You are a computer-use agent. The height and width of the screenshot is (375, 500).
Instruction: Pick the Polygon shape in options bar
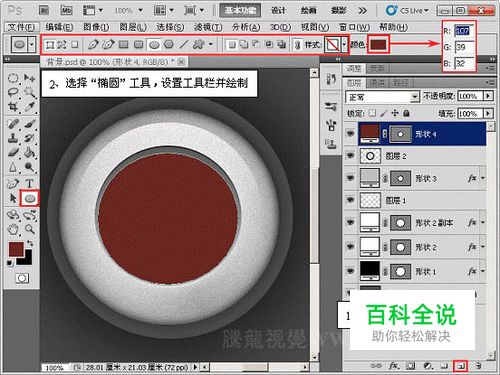tap(169, 44)
